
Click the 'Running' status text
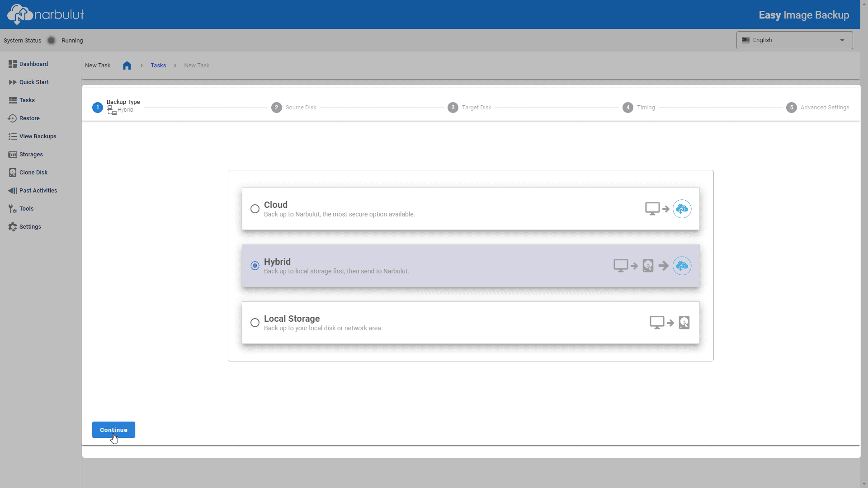[72, 41]
